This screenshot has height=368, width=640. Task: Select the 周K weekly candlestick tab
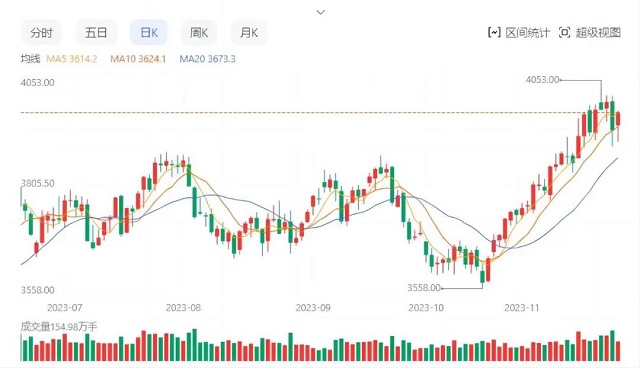click(199, 32)
